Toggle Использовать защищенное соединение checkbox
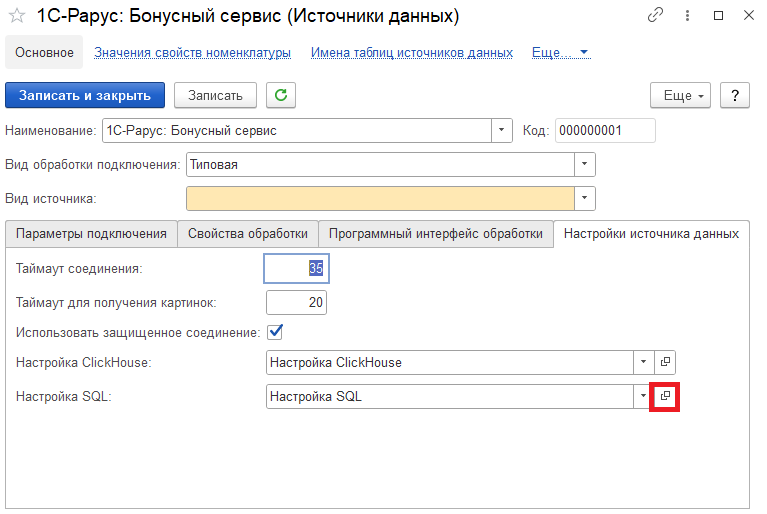The image size is (767, 514). pyautogui.click(x=275, y=332)
